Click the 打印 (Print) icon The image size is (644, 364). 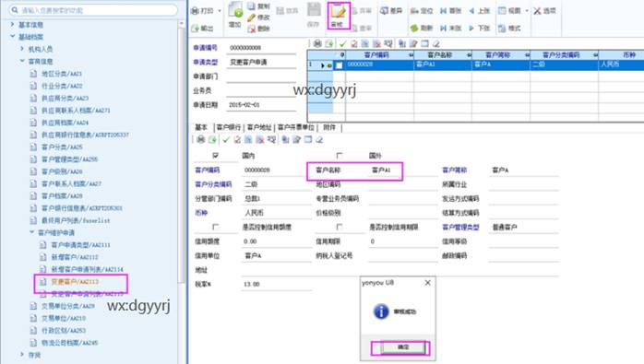pos(195,11)
